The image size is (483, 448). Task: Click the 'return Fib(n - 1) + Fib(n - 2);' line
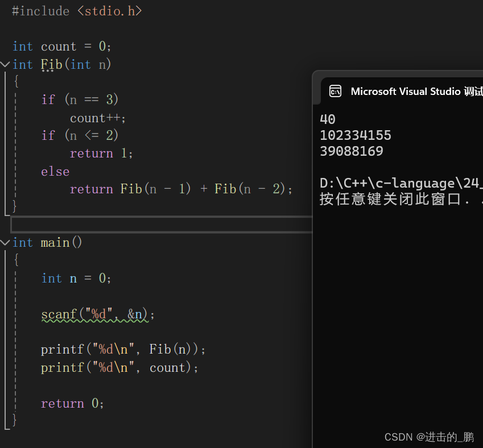point(181,189)
